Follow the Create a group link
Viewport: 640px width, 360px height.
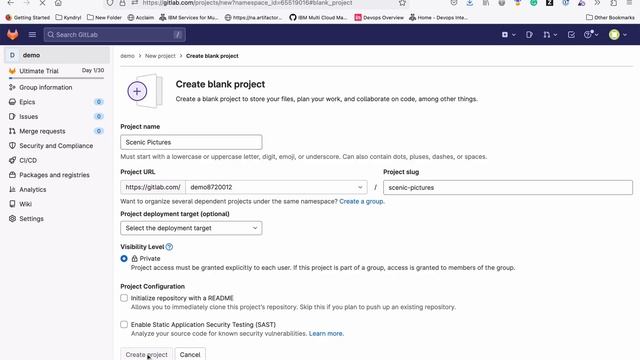pos(362,201)
